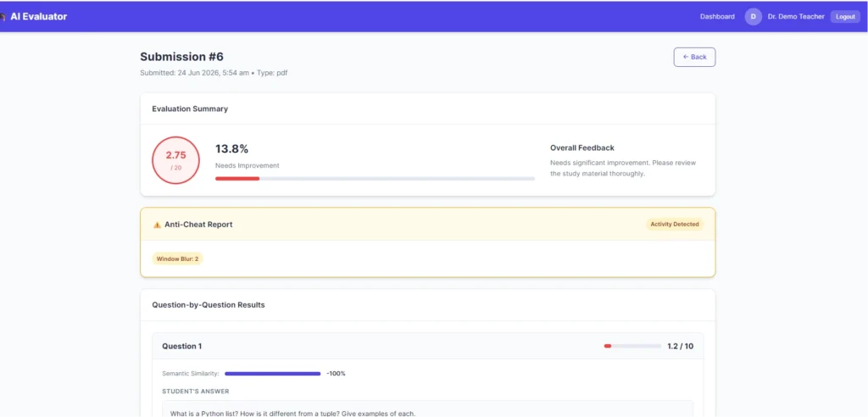Click the Dr. Demo Teacher name
The height and width of the screenshot is (417, 868).
click(x=795, y=17)
